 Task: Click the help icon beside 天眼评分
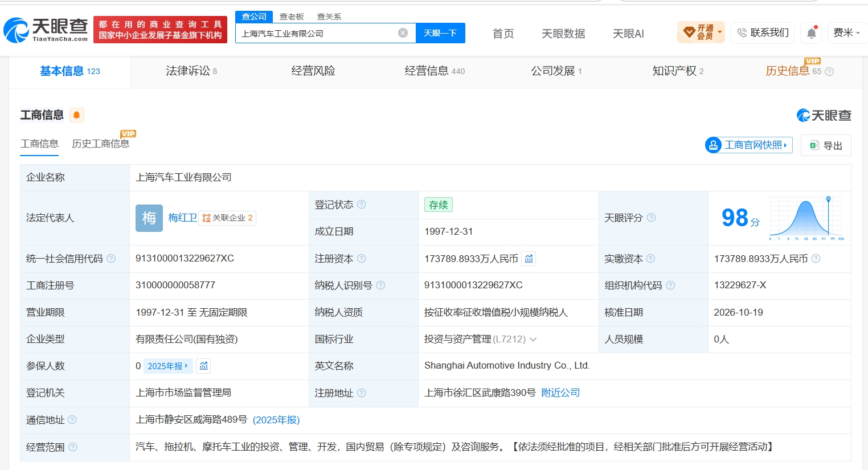point(651,218)
